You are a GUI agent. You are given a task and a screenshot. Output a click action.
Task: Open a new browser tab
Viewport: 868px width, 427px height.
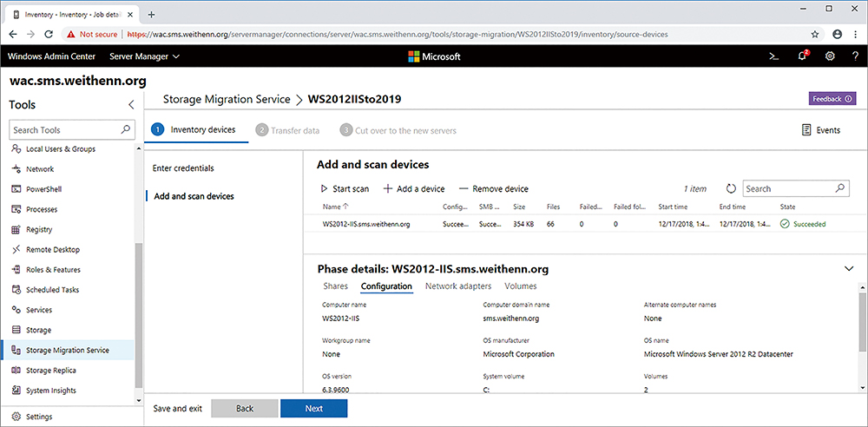click(x=152, y=15)
